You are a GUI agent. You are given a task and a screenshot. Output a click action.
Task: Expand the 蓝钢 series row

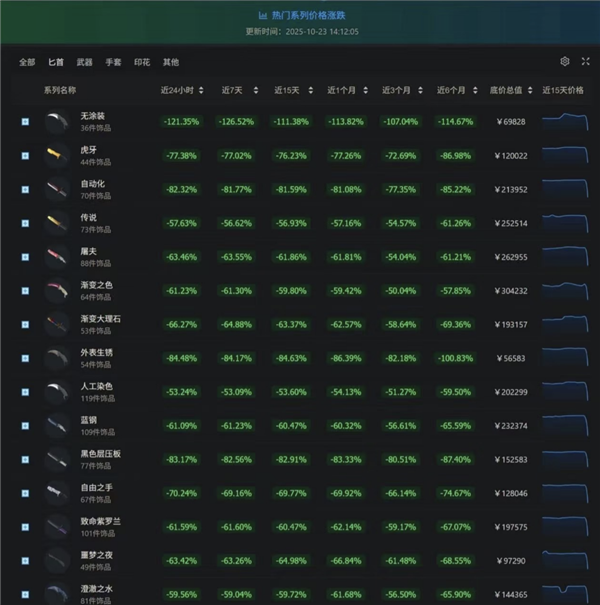[x=25, y=427]
